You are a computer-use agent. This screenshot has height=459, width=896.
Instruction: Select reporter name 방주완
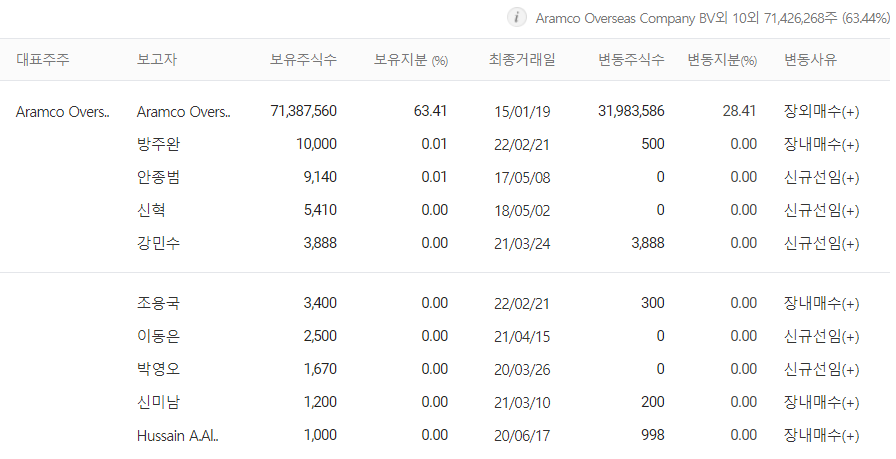coord(158,144)
